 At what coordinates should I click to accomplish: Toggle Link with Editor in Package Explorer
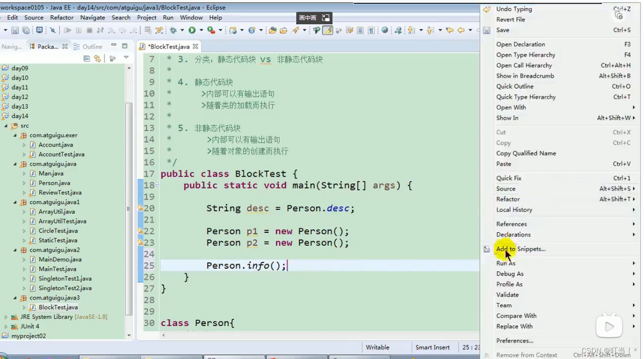[x=98, y=58]
